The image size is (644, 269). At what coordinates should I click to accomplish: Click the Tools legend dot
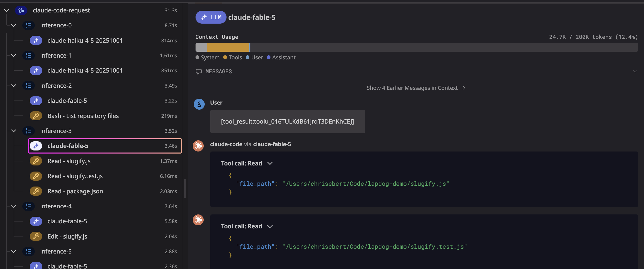(x=225, y=57)
